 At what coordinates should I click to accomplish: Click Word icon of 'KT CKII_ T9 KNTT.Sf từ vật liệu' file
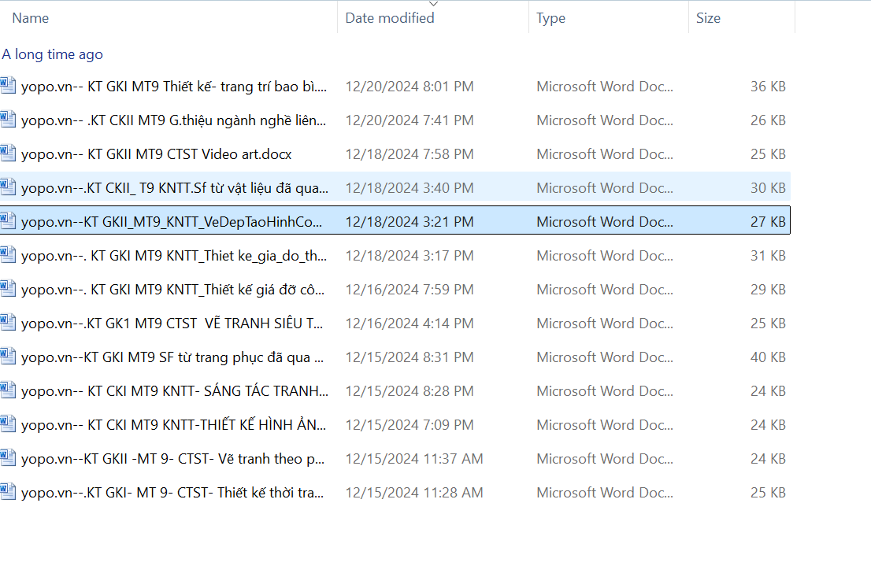(8, 187)
